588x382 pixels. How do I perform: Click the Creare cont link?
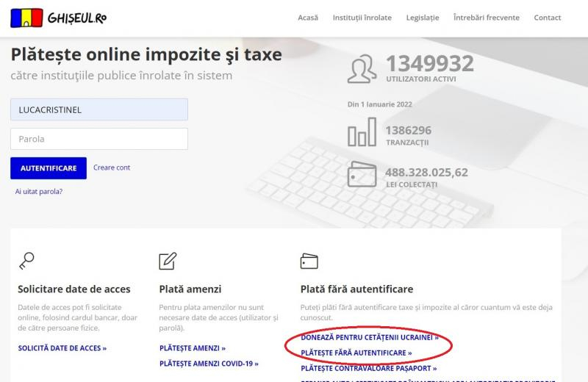pos(112,167)
